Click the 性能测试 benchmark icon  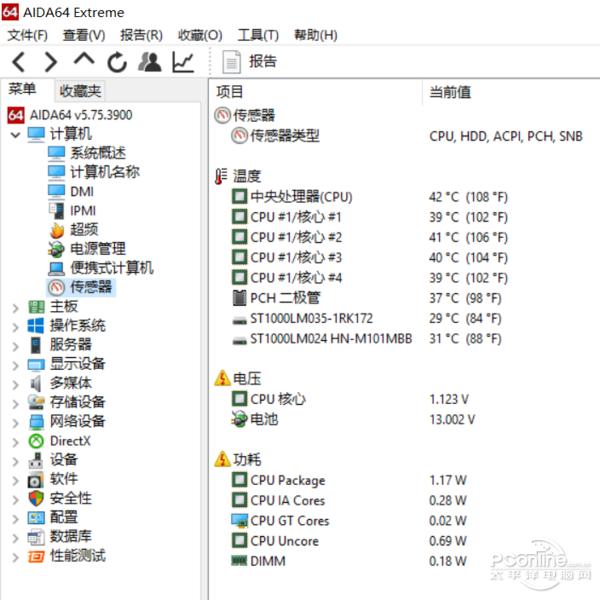(36, 556)
